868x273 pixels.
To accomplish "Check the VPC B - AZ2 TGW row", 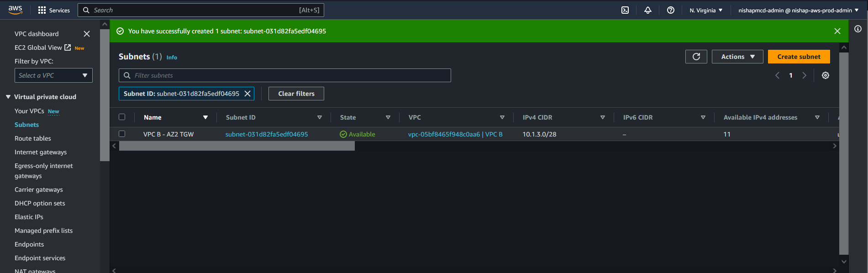I will click(x=122, y=134).
